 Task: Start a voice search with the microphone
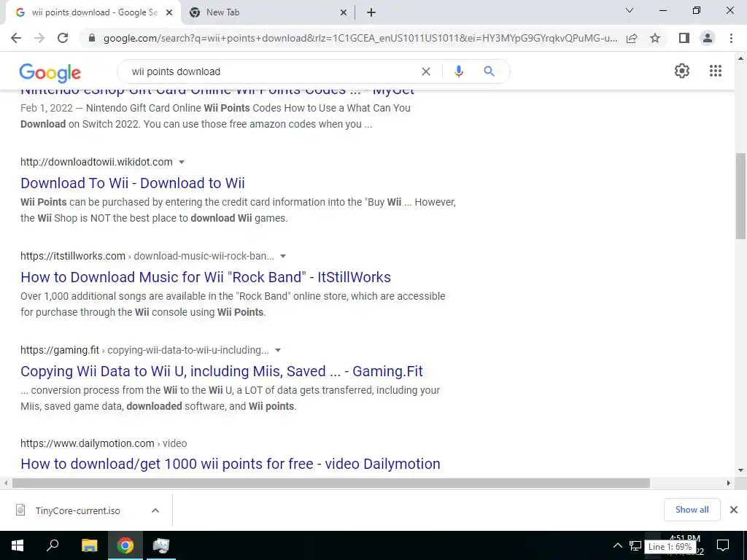pos(458,71)
